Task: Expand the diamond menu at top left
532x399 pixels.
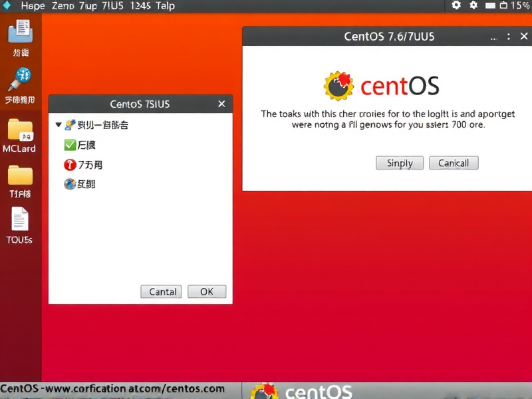Action: (x=6, y=6)
